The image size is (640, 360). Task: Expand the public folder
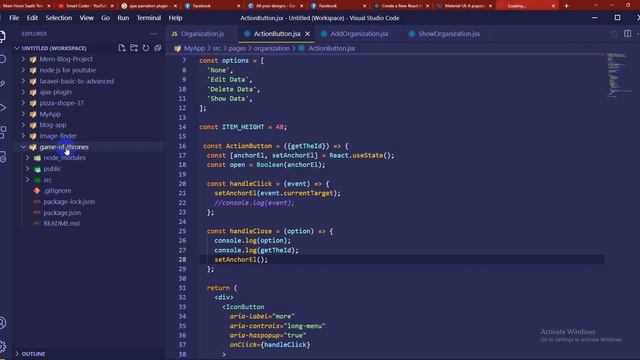click(27, 169)
